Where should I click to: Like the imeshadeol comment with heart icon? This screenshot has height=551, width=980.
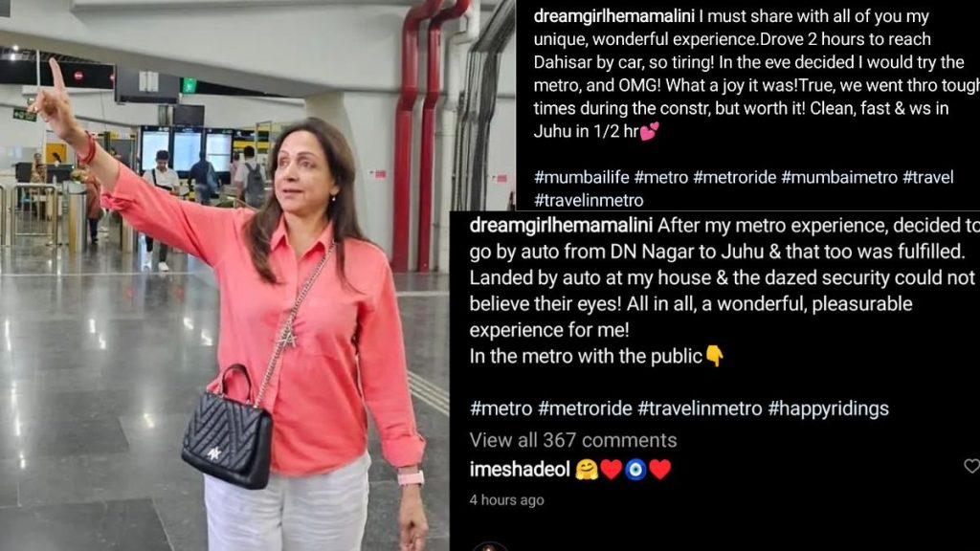tap(972, 466)
